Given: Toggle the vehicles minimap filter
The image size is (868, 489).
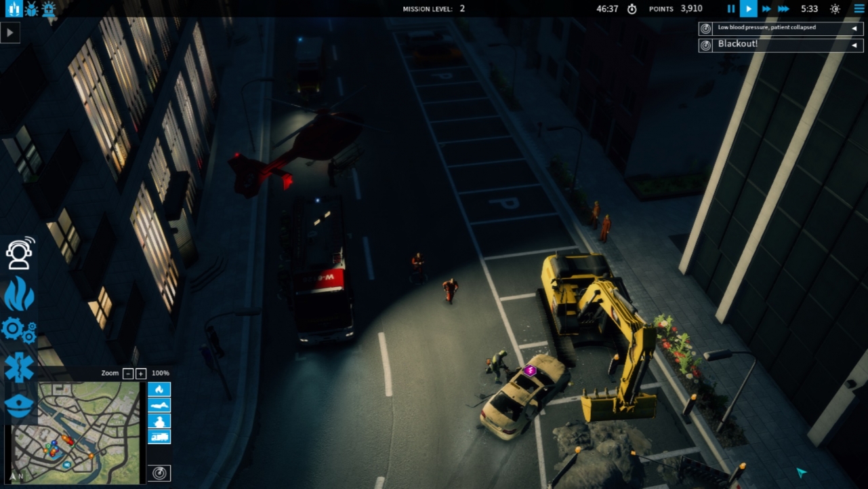Looking at the screenshot, I should 159,437.
